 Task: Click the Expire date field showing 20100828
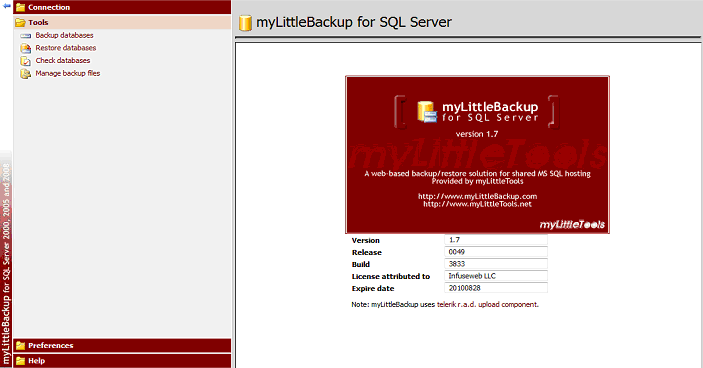pos(496,288)
